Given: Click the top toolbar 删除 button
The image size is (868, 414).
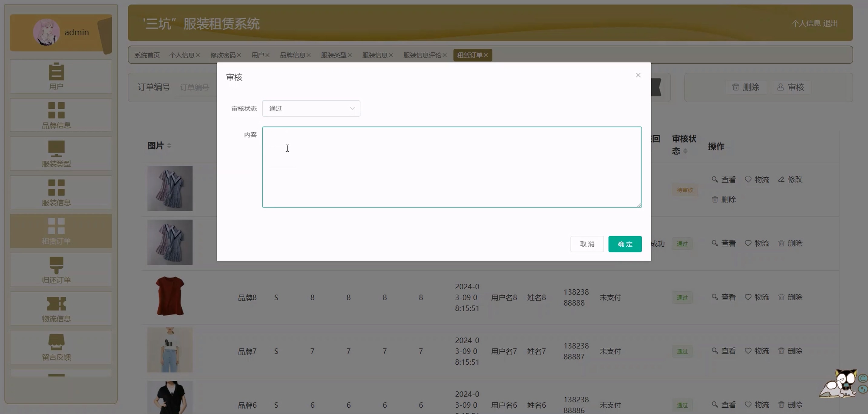Looking at the screenshot, I should pyautogui.click(x=746, y=87).
